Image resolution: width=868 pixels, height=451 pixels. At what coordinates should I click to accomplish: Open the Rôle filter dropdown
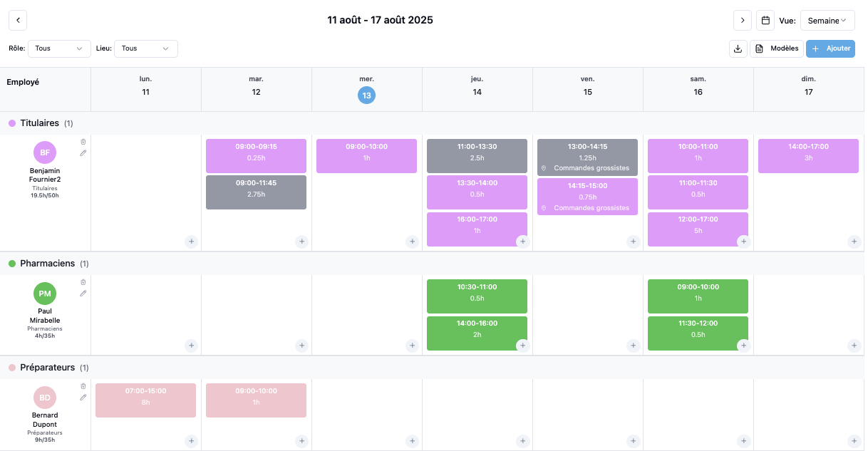tap(59, 48)
